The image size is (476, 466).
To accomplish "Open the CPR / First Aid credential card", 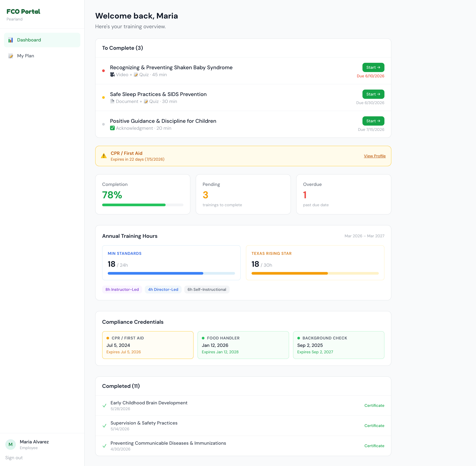I will [148, 345].
